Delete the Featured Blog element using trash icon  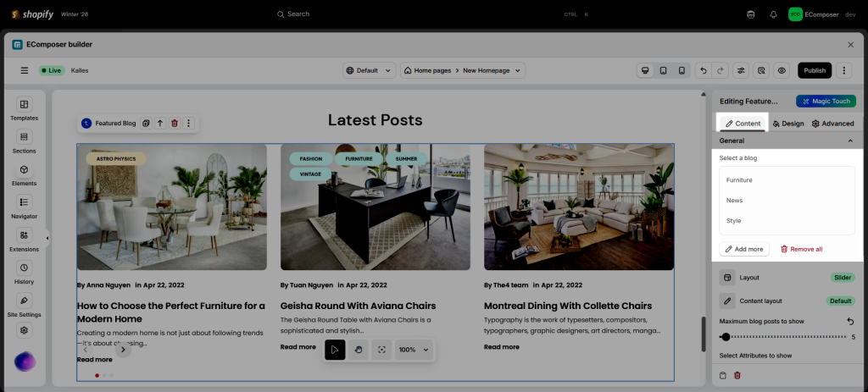[x=175, y=124]
